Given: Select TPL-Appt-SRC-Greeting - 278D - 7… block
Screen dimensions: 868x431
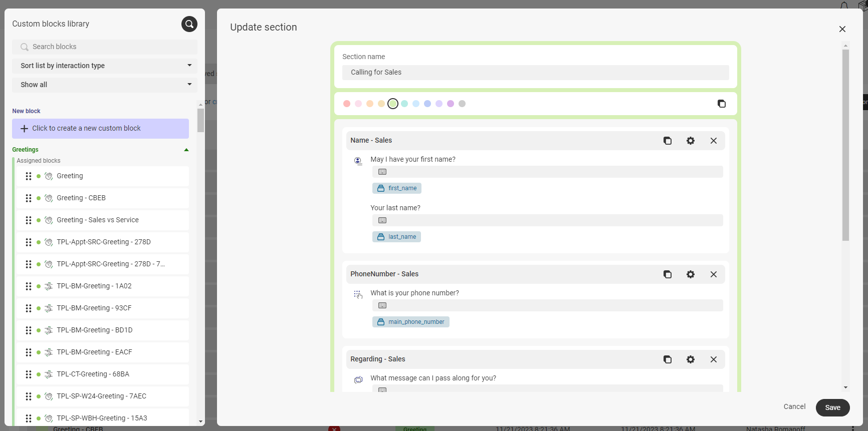Looking at the screenshot, I should (103, 264).
